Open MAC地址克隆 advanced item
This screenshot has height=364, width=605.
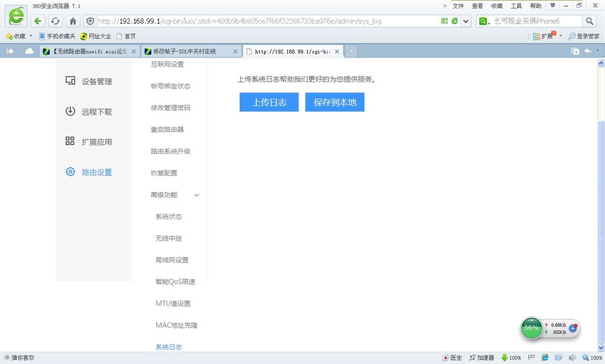click(176, 325)
